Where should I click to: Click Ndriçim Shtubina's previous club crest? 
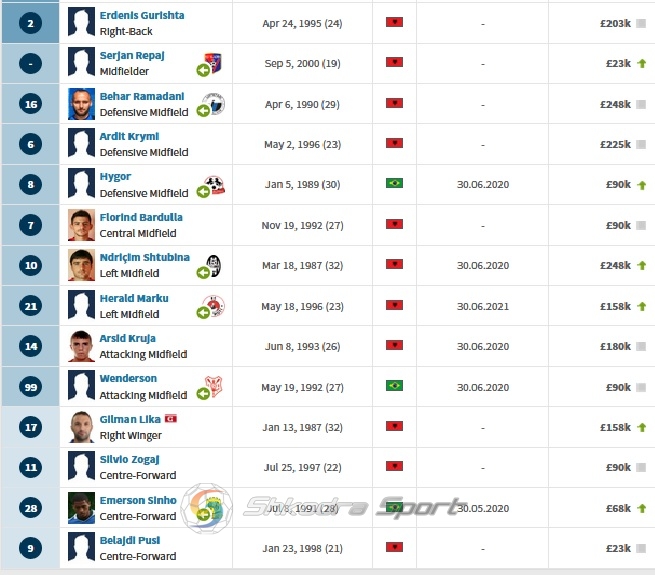tap(214, 266)
